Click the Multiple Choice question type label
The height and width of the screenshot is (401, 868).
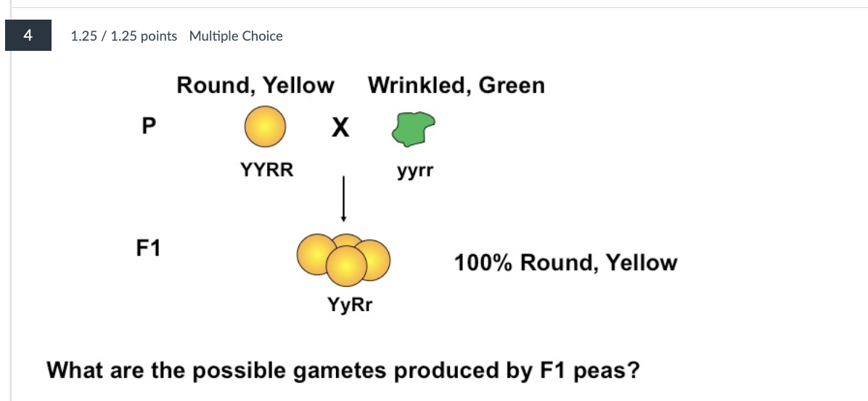tap(236, 36)
